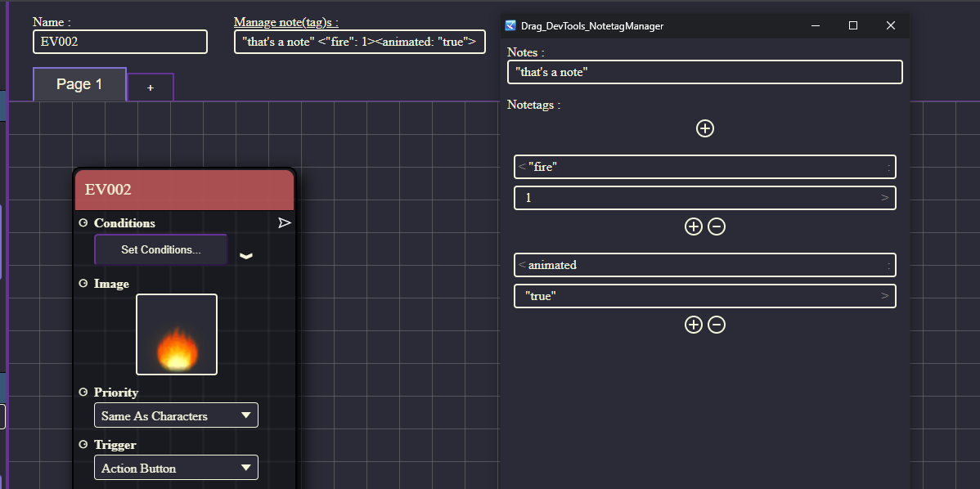
Task: Switch to the Page 1 tab
Action: click(80, 84)
